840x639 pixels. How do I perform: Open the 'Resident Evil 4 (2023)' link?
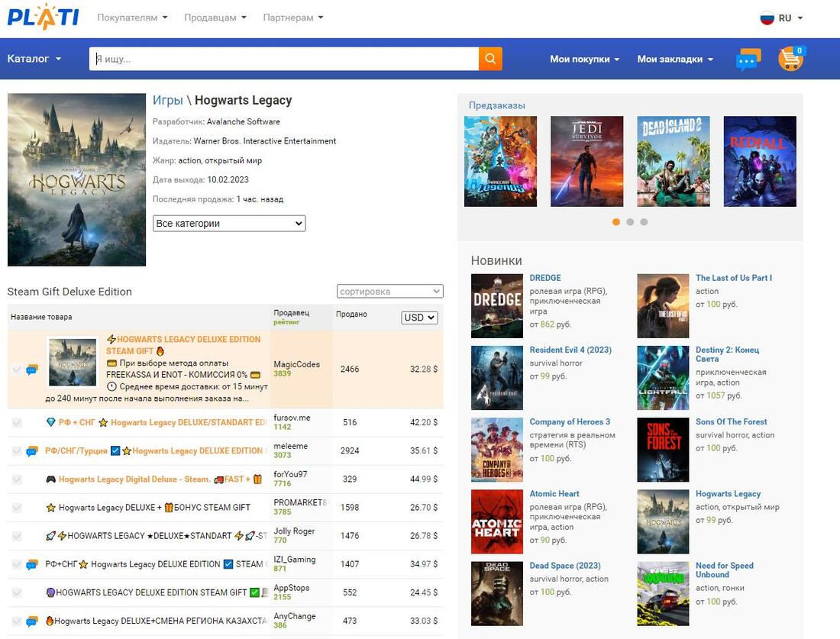point(570,350)
